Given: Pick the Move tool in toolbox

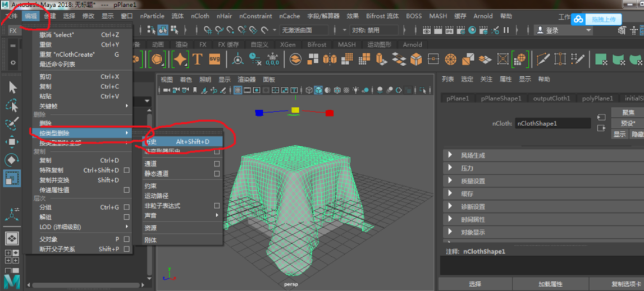Looking at the screenshot, I should point(11,142).
